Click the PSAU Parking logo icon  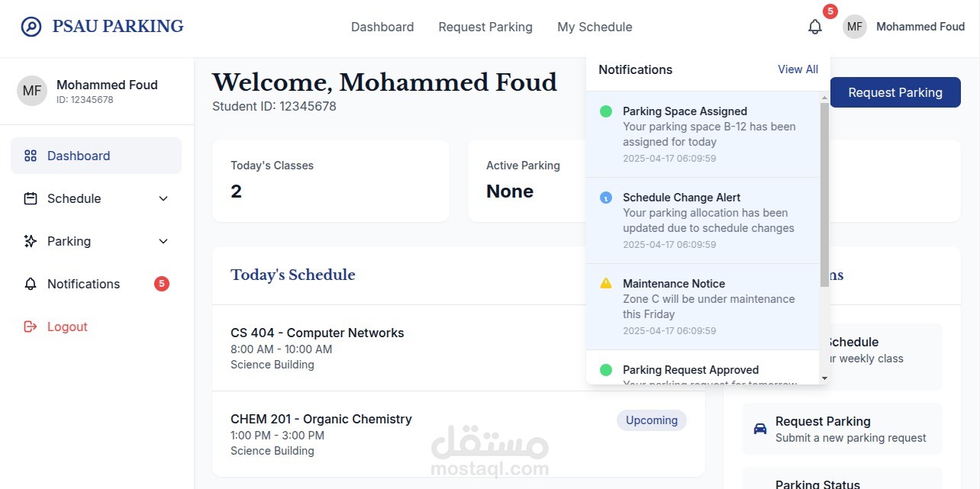point(31,27)
